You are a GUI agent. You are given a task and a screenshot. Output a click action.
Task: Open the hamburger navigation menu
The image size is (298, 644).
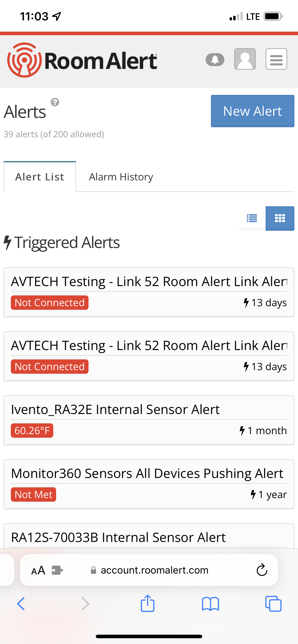click(276, 59)
